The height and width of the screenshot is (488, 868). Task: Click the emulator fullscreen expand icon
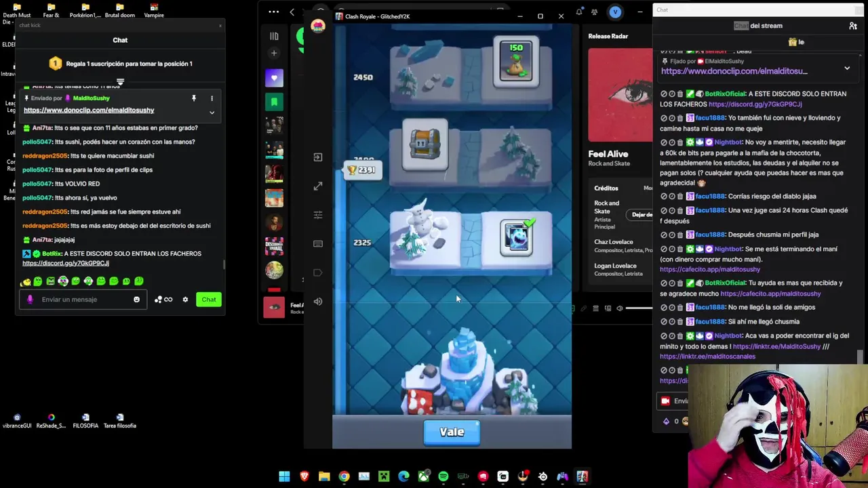(x=318, y=186)
